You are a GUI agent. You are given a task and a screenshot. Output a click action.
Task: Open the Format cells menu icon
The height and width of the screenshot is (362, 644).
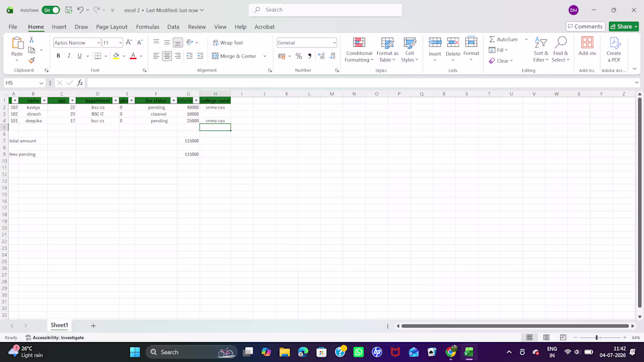coord(471,43)
